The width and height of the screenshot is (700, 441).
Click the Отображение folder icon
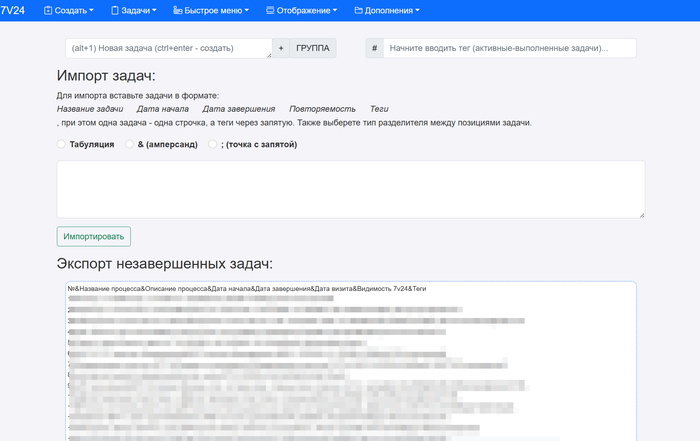[270, 11]
